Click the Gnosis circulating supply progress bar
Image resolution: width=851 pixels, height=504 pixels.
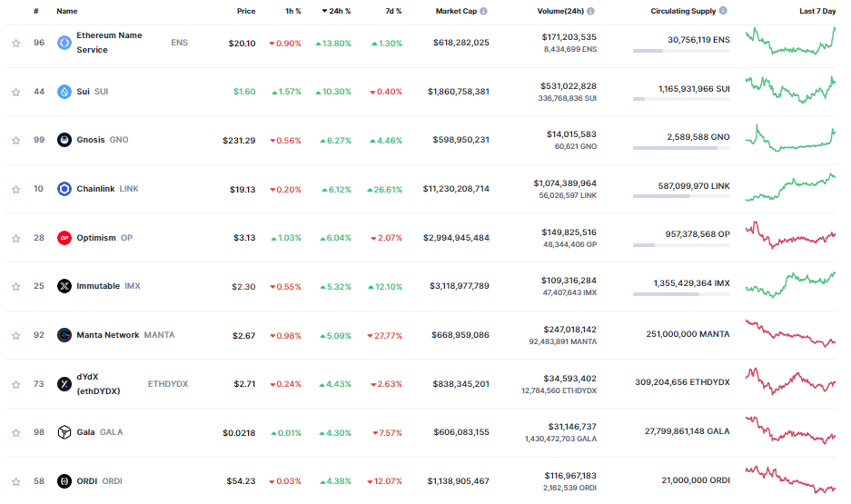[680, 148]
